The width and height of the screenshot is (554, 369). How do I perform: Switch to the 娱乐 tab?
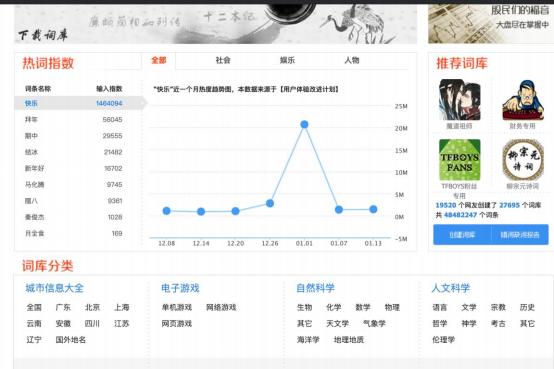pos(287,60)
